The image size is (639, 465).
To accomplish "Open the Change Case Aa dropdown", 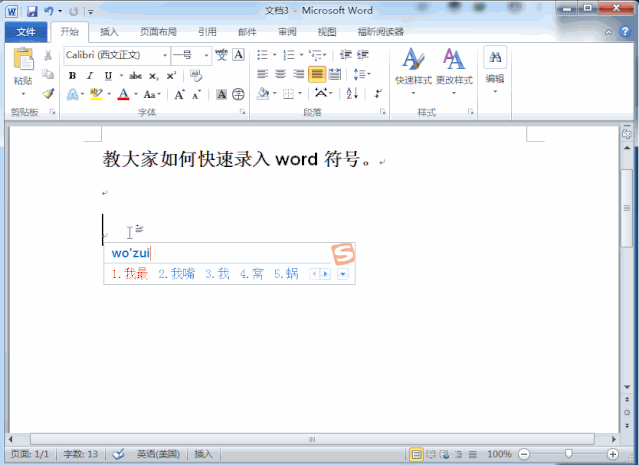I will pyautogui.click(x=152, y=95).
